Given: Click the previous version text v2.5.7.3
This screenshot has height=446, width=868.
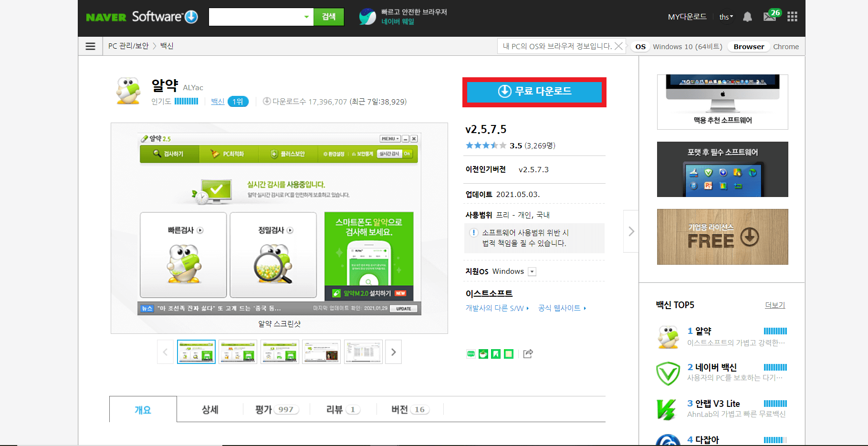Looking at the screenshot, I should [x=533, y=169].
